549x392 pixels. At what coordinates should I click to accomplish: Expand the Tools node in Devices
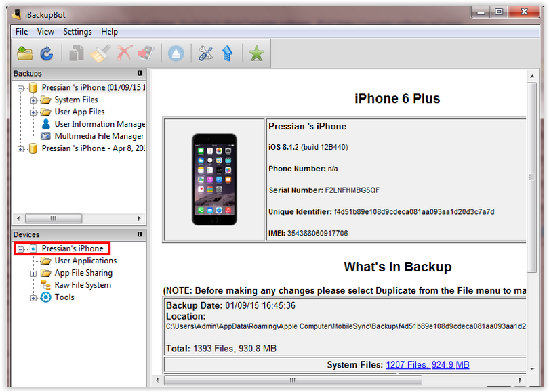click(33, 299)
